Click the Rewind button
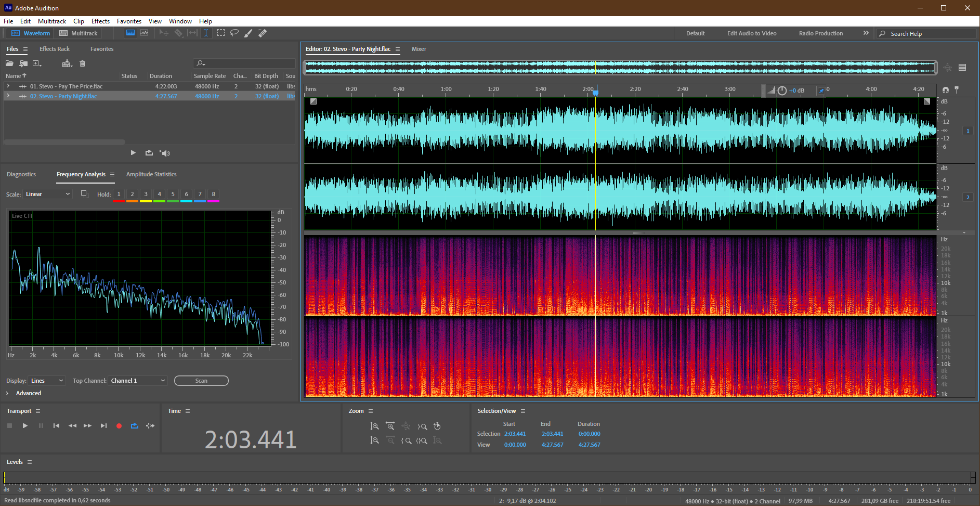 pos(72,425)
